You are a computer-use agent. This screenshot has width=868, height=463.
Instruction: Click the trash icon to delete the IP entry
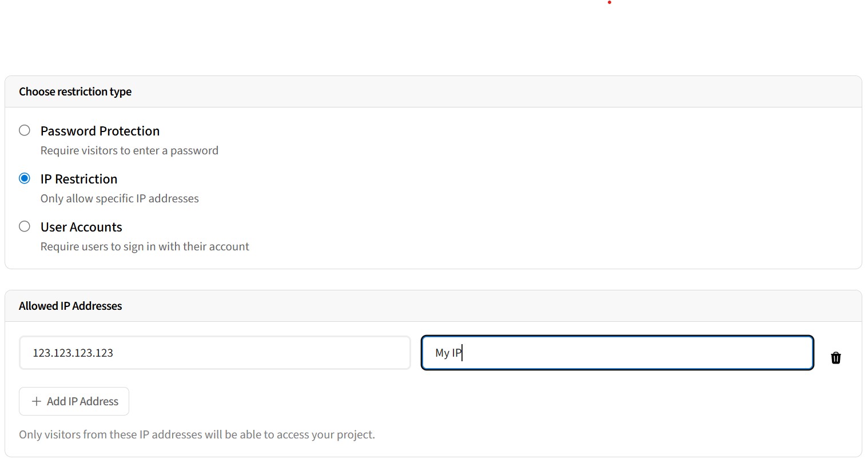[x=836, y=357]
